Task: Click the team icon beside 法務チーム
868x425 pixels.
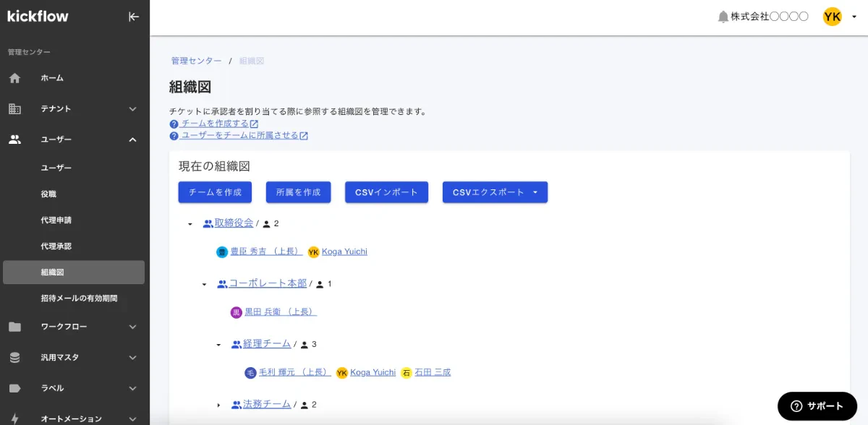Action: click(237, 405)
